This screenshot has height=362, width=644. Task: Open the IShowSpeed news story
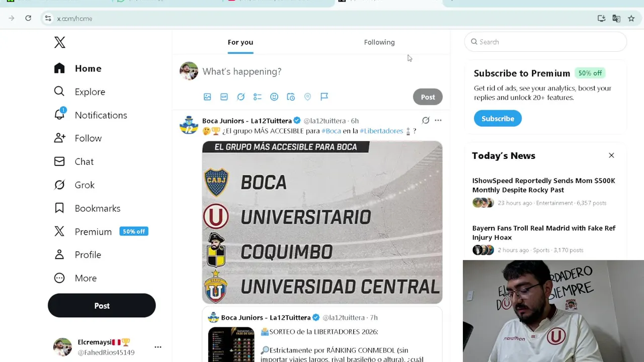coord(543,185)
